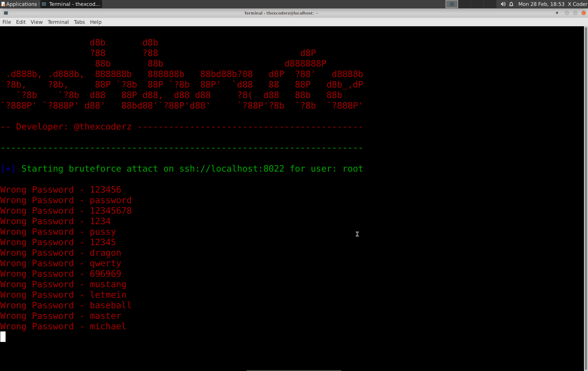Click the workspace switcher thumbnail
This screenshot has width=588, height=371.
(452, 4)
